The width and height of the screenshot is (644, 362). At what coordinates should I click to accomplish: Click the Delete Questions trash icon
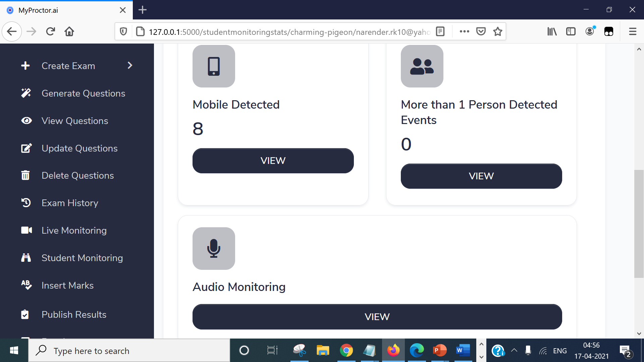coord(25,175)
